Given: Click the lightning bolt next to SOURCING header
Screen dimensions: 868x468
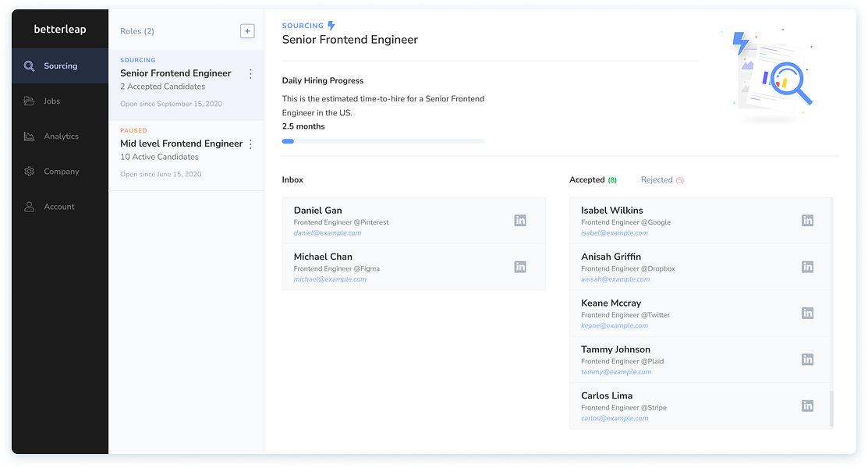Looking at the screenshot, I should [x=331, y=26].
